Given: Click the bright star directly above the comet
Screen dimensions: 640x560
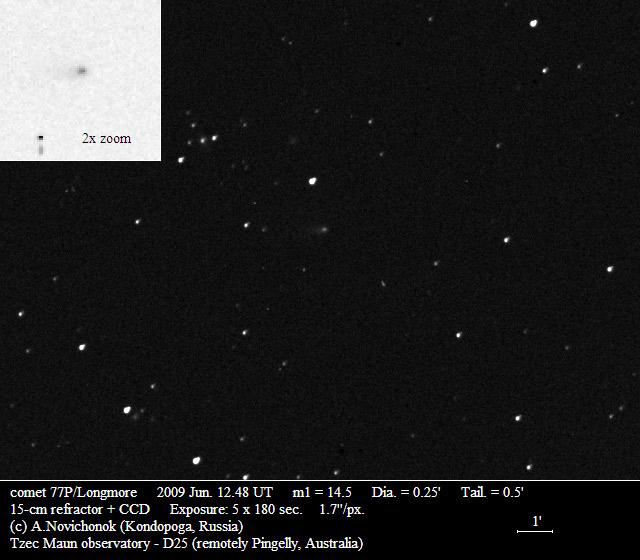Looking at the screenshot, I should (x=313, y=181).
